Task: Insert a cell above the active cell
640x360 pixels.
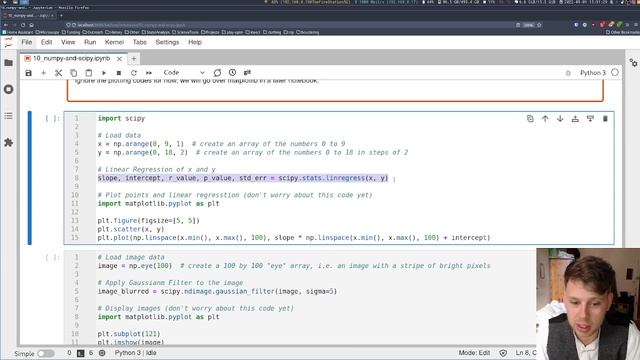Action: click(x=575, y=119)
